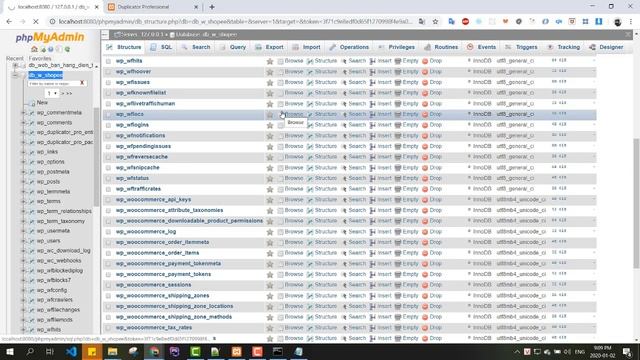This screenshot has width=640, height=360.
Task: Open wp_terms table from sidebar
Action: coord(49,201)
